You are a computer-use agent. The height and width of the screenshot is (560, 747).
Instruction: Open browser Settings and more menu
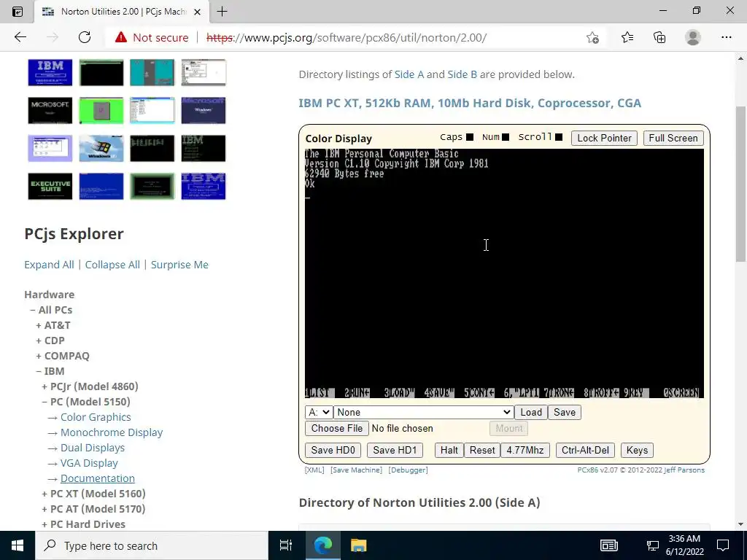tap(726, 37)
